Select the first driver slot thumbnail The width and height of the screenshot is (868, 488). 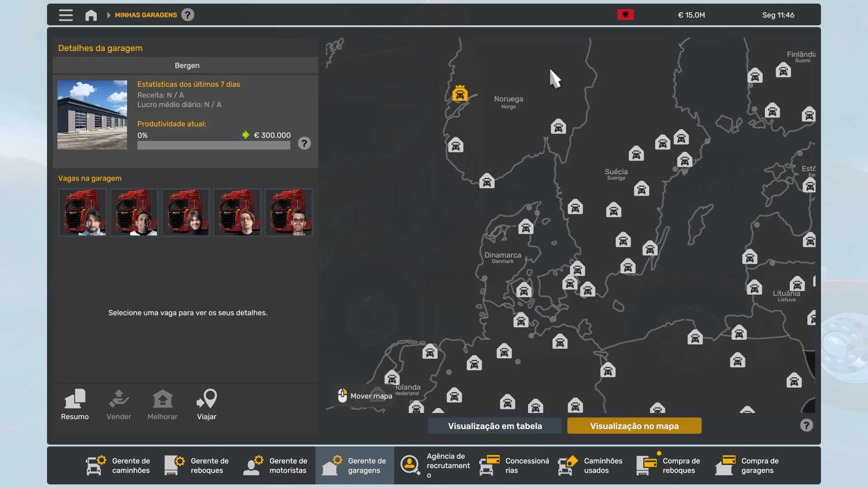point(83,212)
